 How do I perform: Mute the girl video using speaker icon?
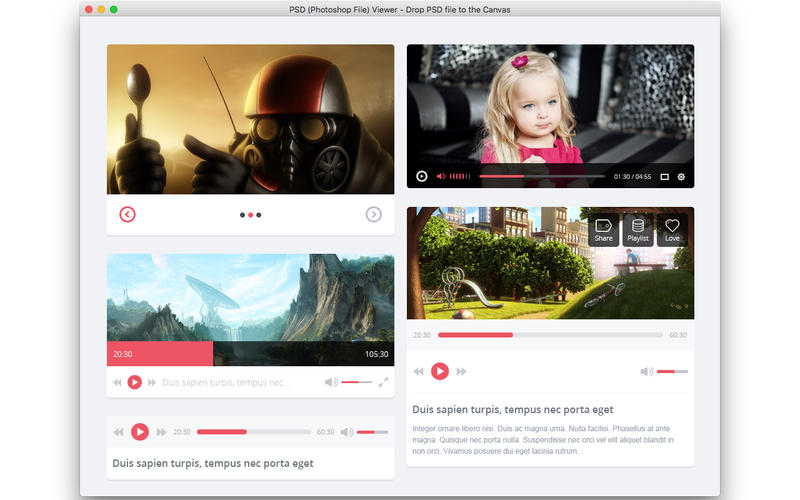[441, 177]
